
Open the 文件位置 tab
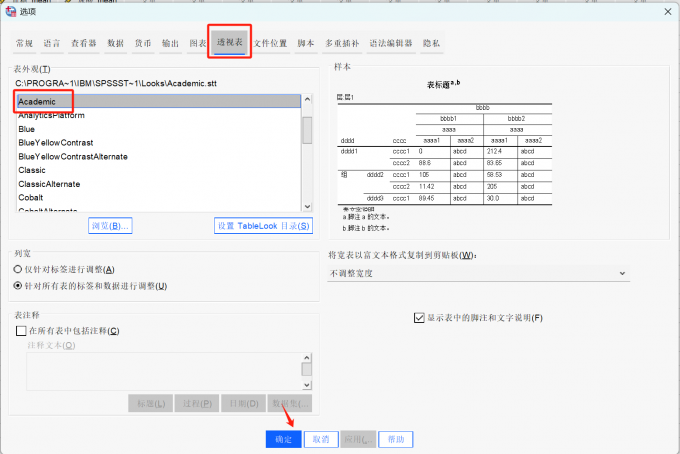(x=270, y=43)
